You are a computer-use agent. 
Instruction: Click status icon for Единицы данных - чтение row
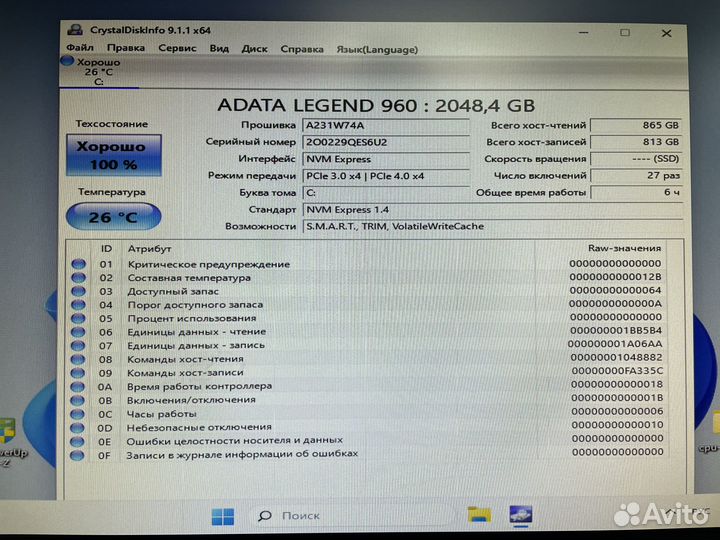click(78, 332)
